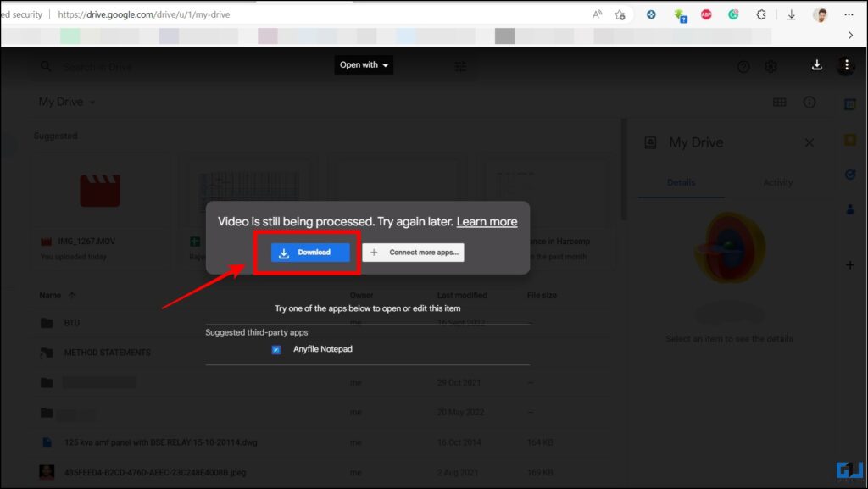Click the Grammarly extension icon

tap(733, 15)
